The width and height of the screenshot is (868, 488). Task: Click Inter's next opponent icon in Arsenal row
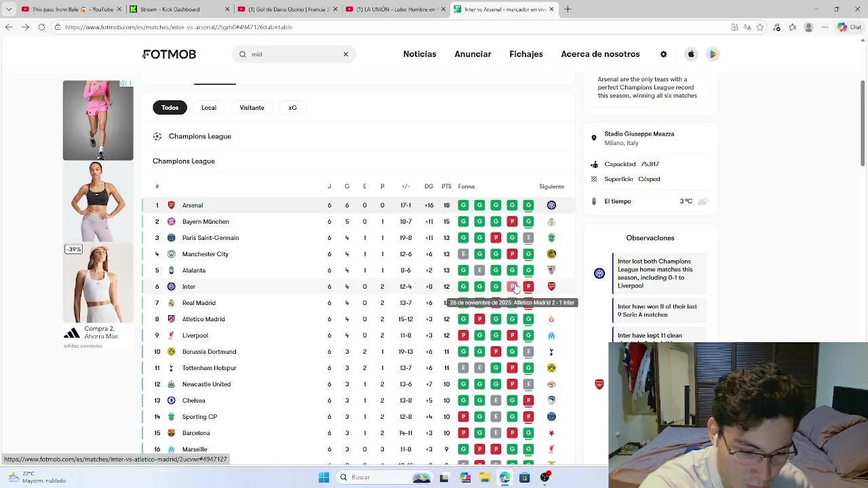click(551, 205)
